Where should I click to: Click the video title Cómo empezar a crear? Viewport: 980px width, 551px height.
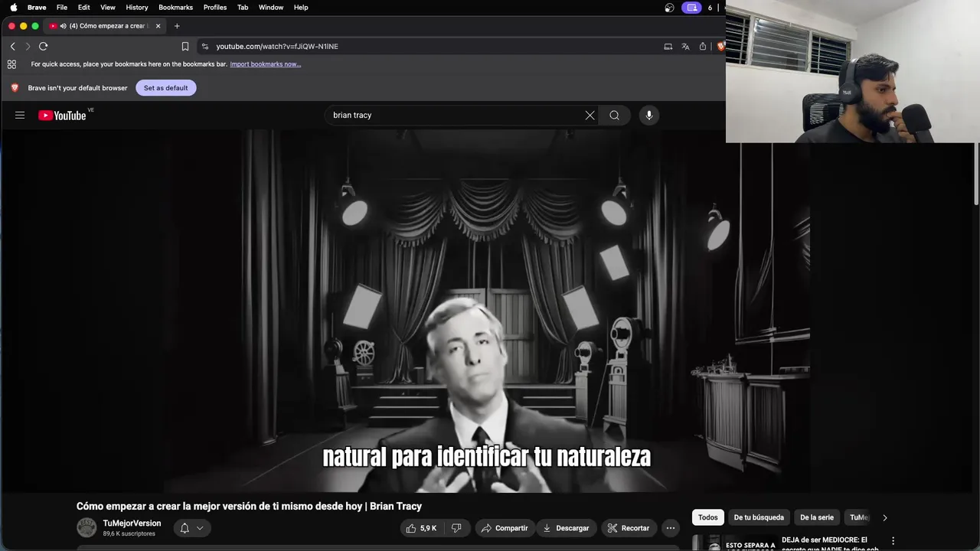[249, 507]
